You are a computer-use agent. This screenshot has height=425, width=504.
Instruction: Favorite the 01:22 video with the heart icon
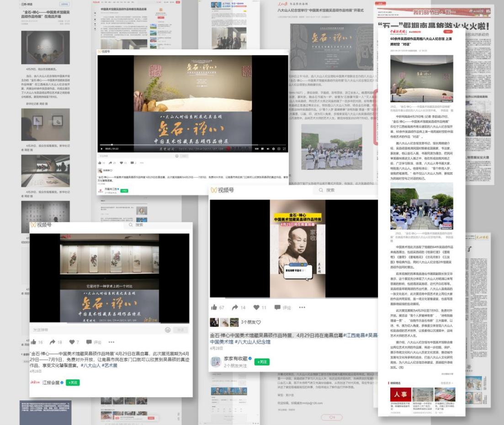122,163
